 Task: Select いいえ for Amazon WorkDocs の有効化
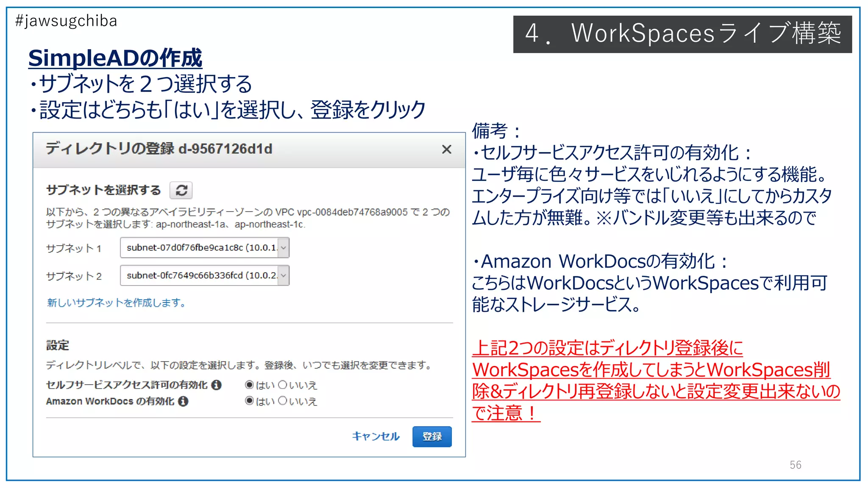[x=283, y=401]
